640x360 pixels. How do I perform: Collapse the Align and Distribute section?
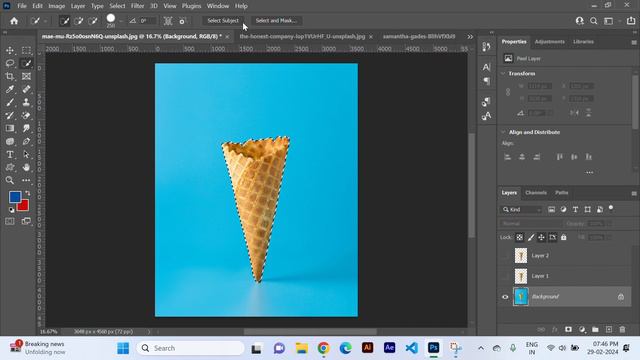click(x=503, y=132)
